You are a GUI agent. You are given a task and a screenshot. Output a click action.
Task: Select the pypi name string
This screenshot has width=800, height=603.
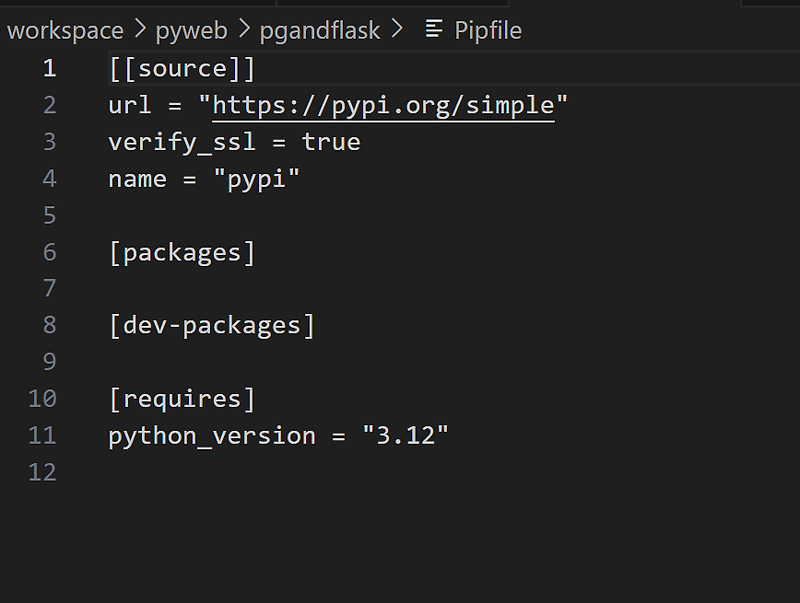(256, 178)
